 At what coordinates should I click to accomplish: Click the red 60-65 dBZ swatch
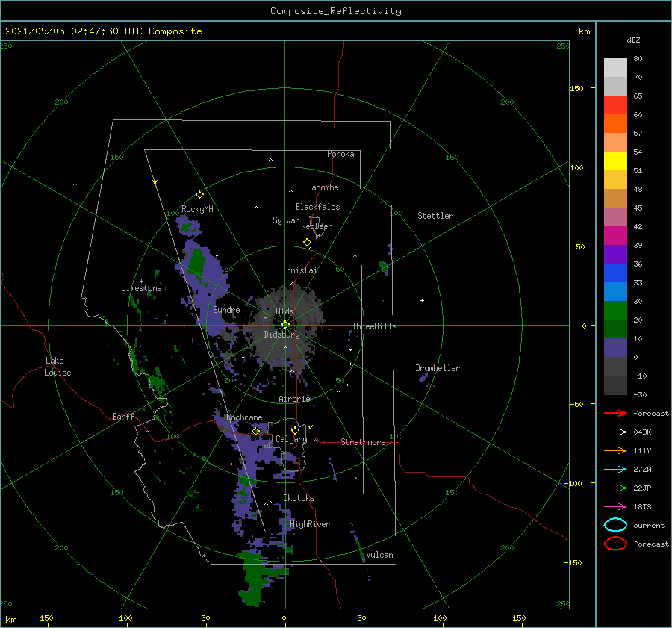(615, 105)
